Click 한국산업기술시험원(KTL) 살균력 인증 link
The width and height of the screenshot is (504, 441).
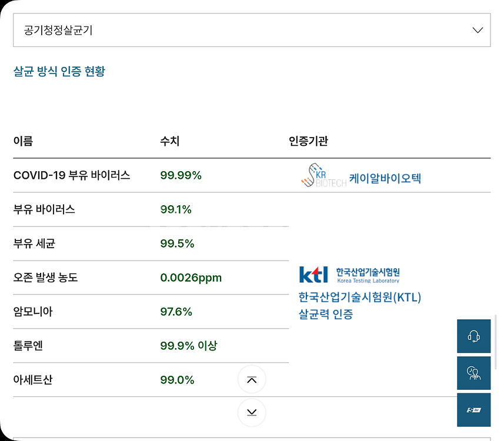[x=359, y=305]
